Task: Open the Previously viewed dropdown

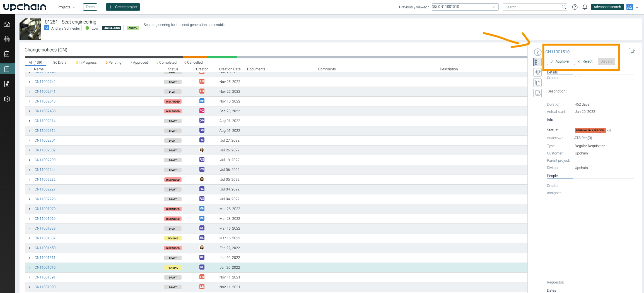Action: pyautogui.click(x=465, y=7)
